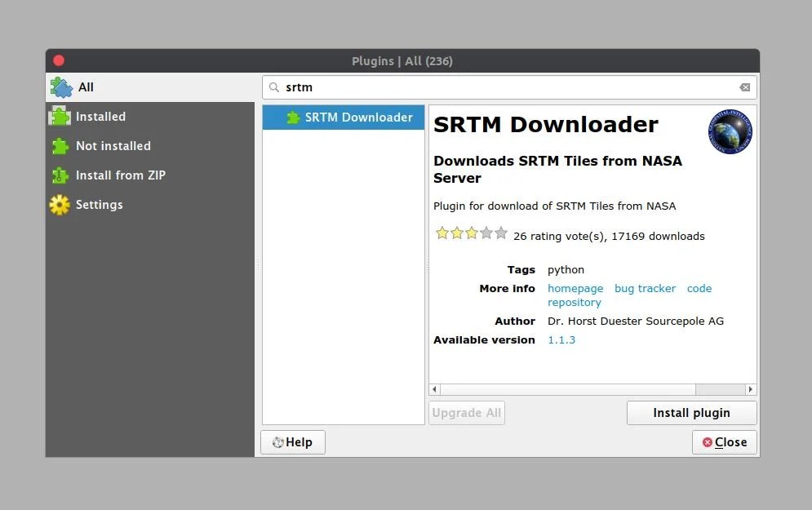Click the SRTM Downloader globe logo
The width and height of the screenshot is (812, 510).
(729, 131)
